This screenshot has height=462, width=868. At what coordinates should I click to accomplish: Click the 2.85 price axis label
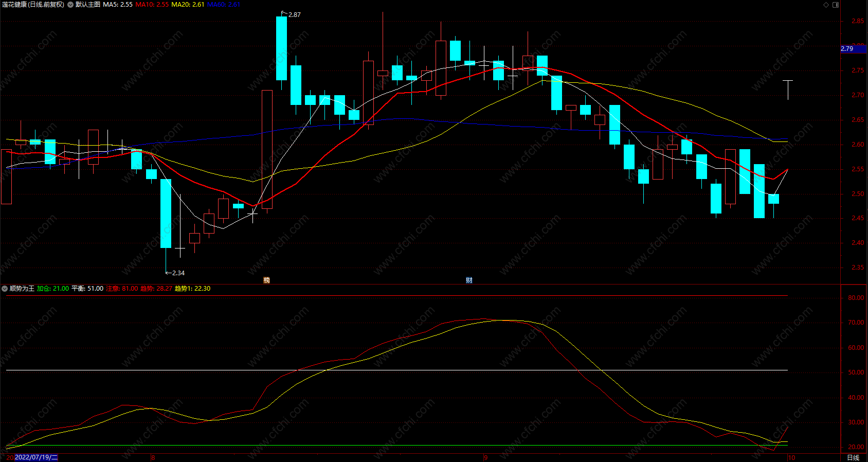click(x=858, y=21)
